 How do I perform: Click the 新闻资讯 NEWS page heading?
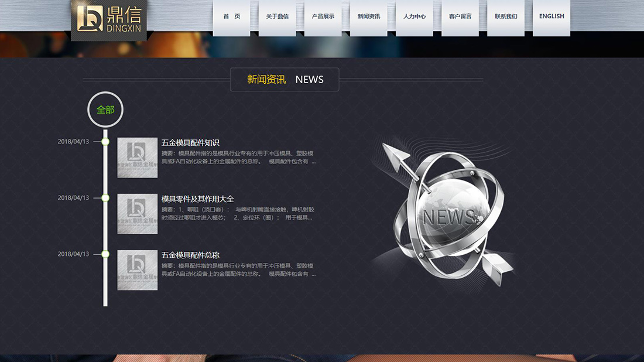pyautogui.click(x=285, y=79)
